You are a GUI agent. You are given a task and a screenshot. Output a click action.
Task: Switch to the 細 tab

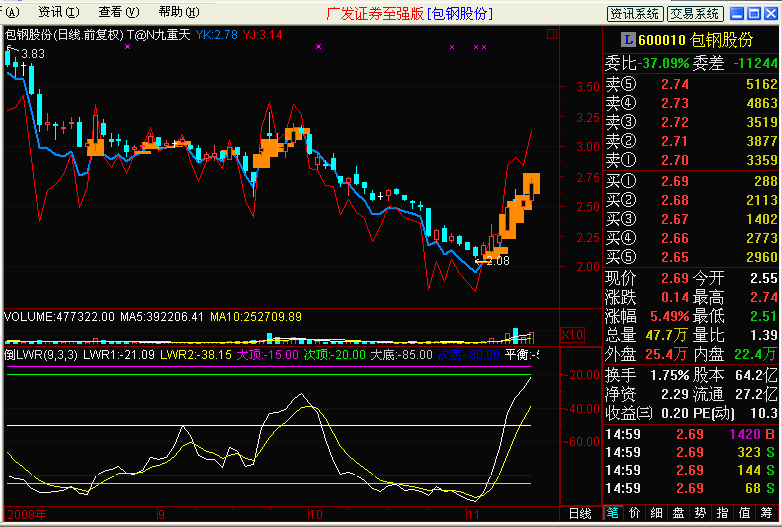[656, 513]
